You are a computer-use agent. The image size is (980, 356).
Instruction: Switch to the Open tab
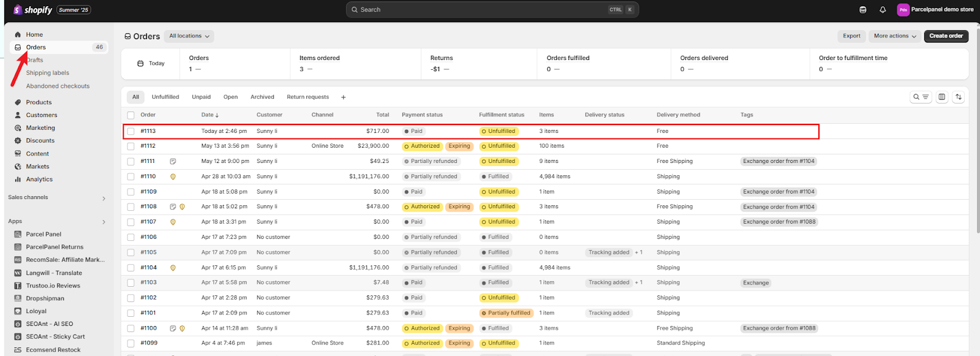pos(230,97)
